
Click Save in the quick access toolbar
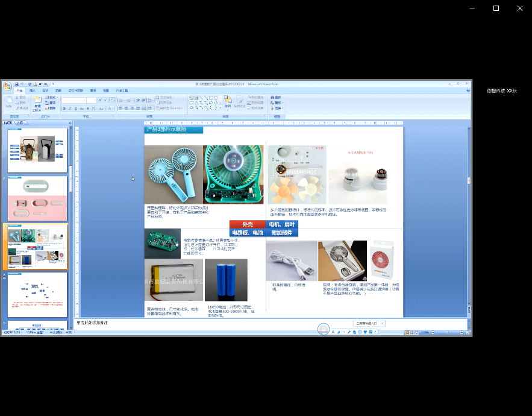(16, 84)
